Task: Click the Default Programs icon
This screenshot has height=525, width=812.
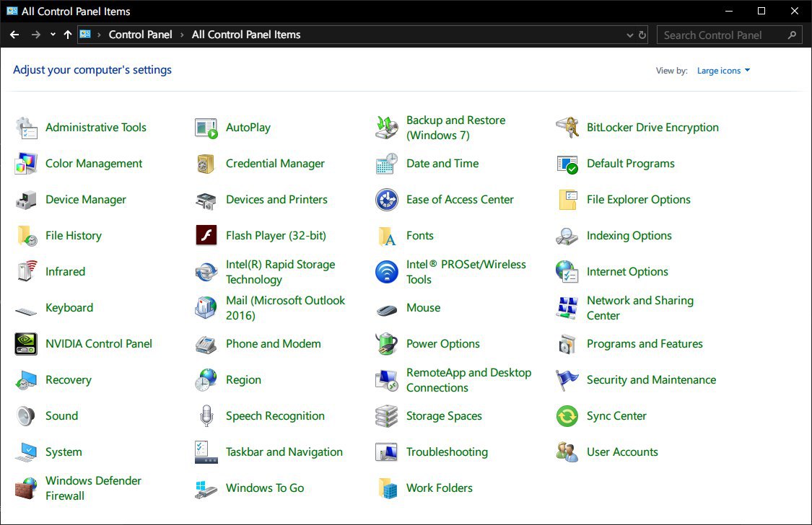Action: tap(567, 164)
